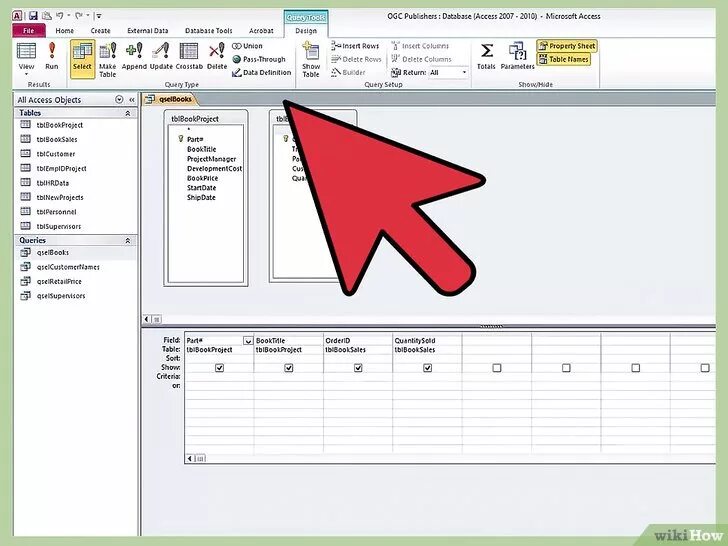Viewport: 728px width, 546px height.
Task: Select ShipDate field in tblBookProject
Action: (201, 197)
